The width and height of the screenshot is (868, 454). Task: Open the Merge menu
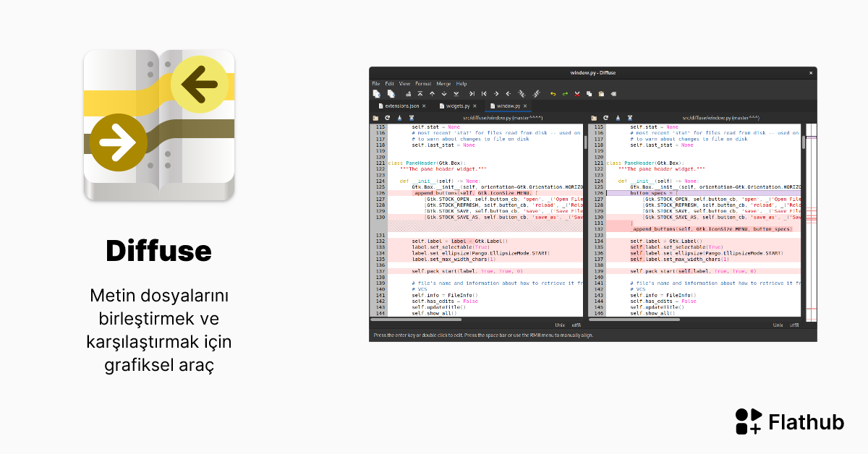(446, 84)
